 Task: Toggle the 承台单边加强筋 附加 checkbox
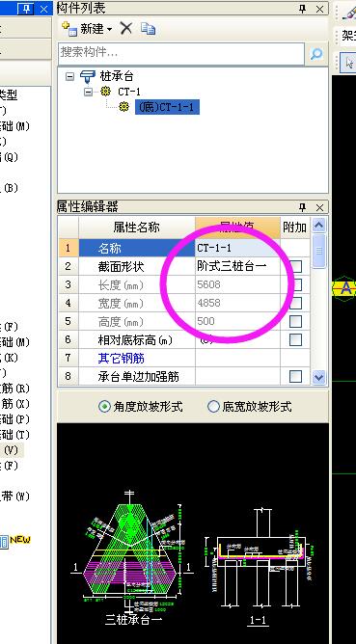295,376
